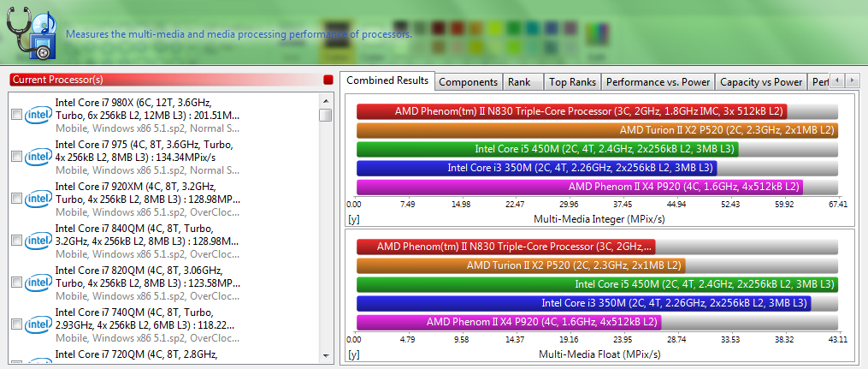Check the Intel Core i7 820QM checkbox

(16, 283)
